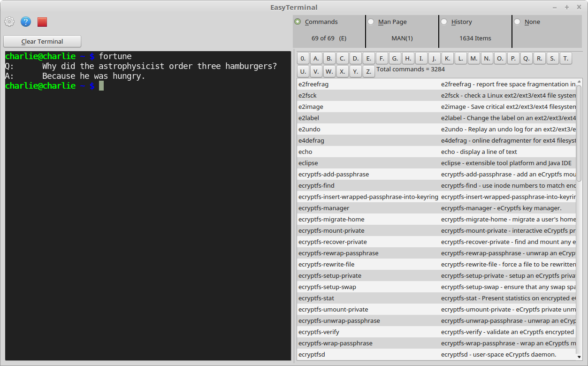The image size is (588, 366).
Task: Show commands beginning with letter T
Action: pyautogui.click(x=566, y=58)
